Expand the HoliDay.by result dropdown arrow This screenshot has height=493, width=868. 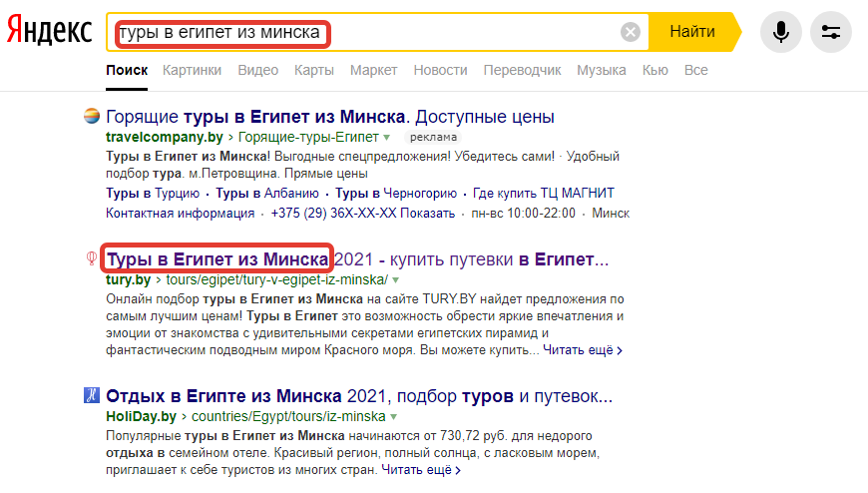(393, 417)
